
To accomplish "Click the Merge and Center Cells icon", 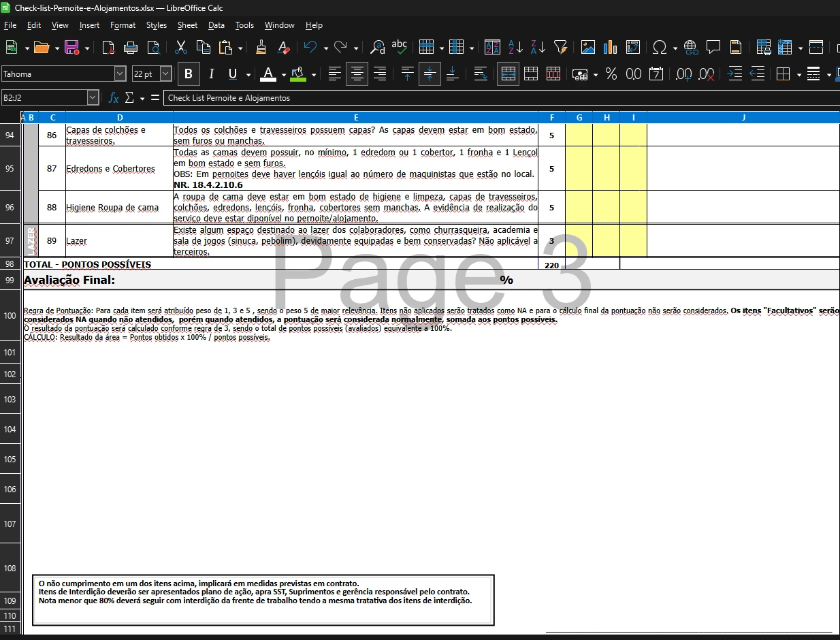I will [508, 74].
